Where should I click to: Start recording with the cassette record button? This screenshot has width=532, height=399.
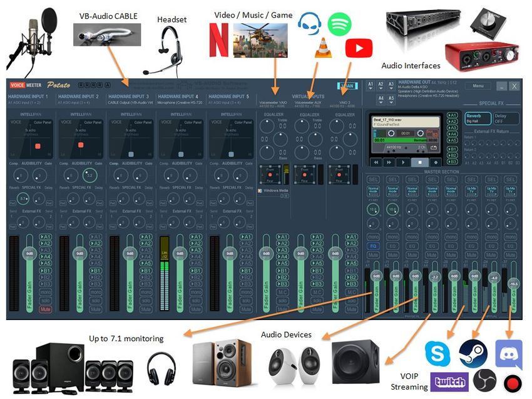coord(436,162)
